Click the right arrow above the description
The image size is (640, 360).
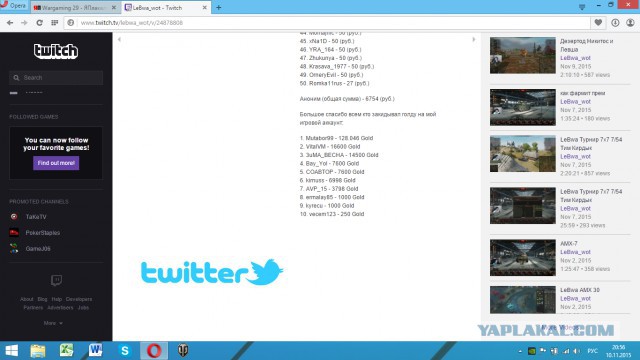point(474,40)
